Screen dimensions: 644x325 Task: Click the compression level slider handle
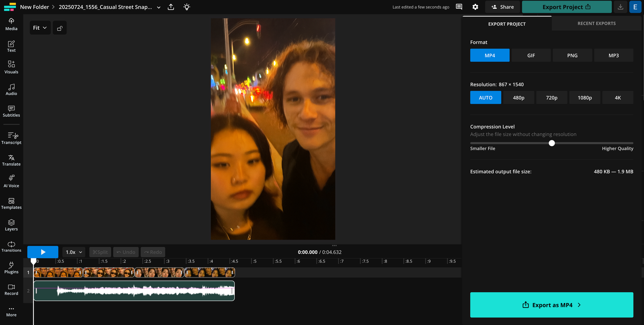click(x=552, y=143)
